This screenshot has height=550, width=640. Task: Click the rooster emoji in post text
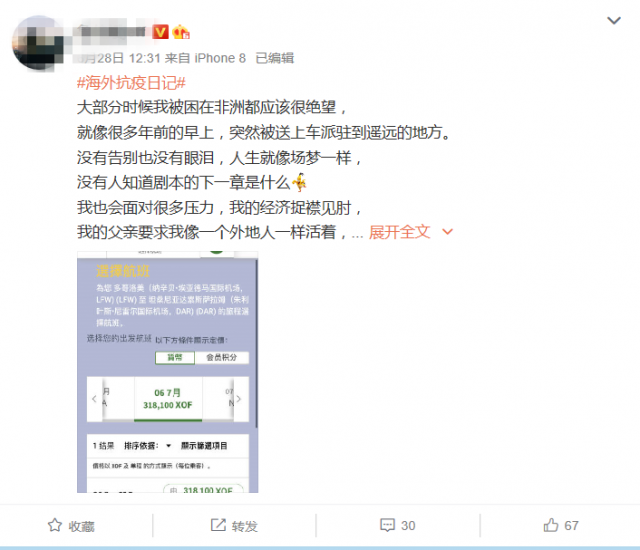[x=300, y=182]
